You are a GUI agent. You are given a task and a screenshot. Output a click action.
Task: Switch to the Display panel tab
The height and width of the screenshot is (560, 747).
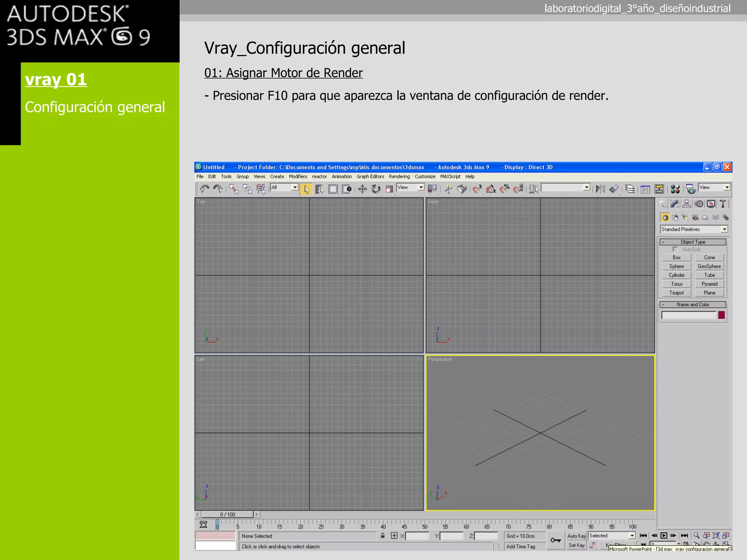[711, 204]
